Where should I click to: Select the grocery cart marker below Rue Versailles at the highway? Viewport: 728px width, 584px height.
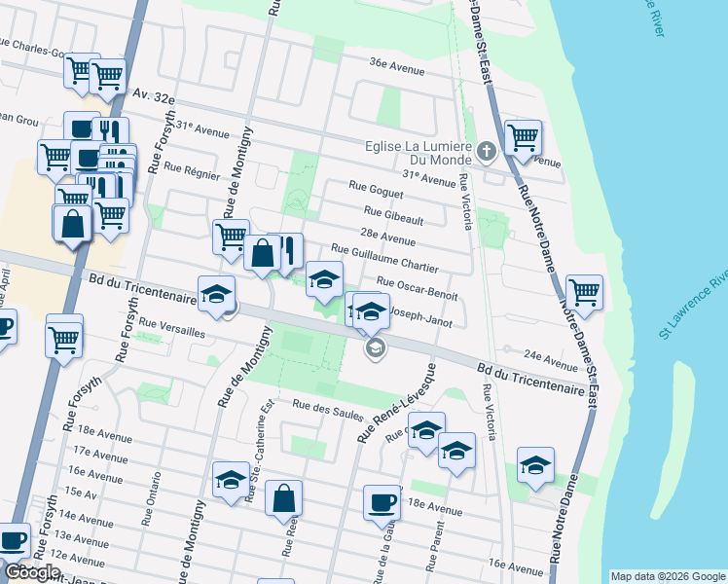64,342
